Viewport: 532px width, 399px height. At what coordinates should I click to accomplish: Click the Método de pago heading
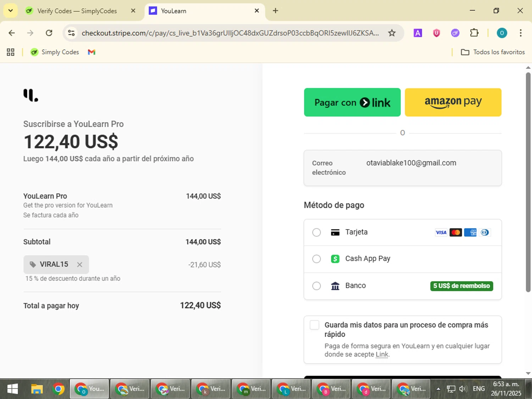334,205
